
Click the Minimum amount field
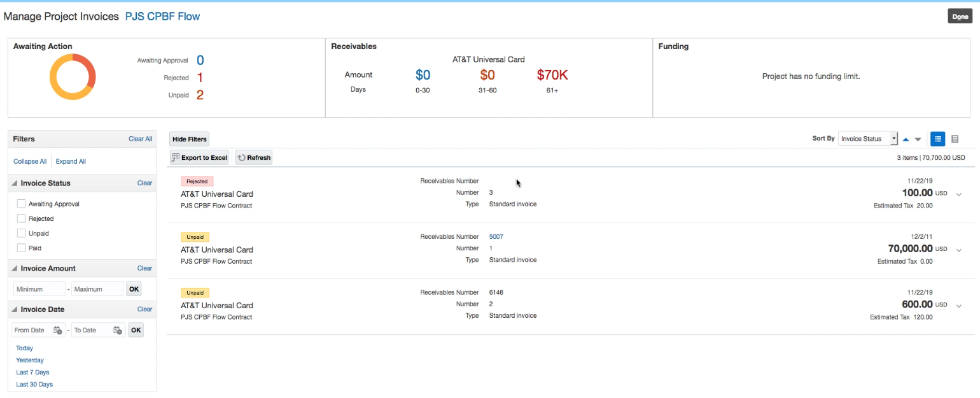(39, 289)
